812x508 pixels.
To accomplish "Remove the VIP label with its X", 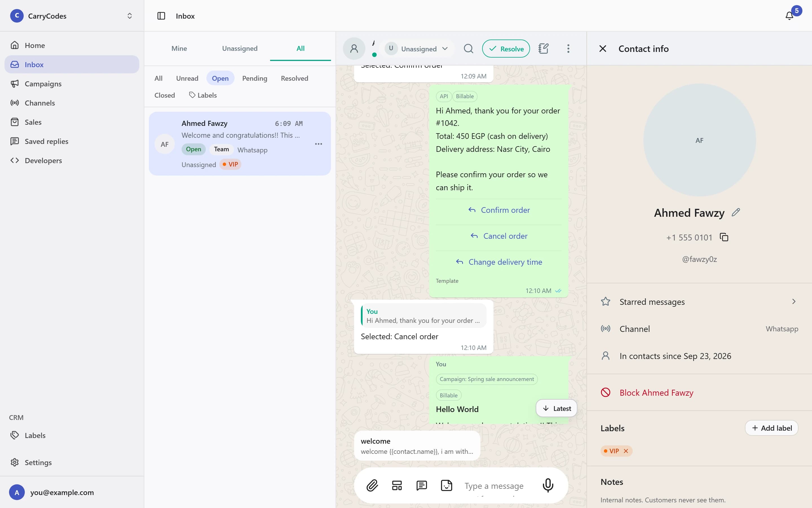I will 626,451.
